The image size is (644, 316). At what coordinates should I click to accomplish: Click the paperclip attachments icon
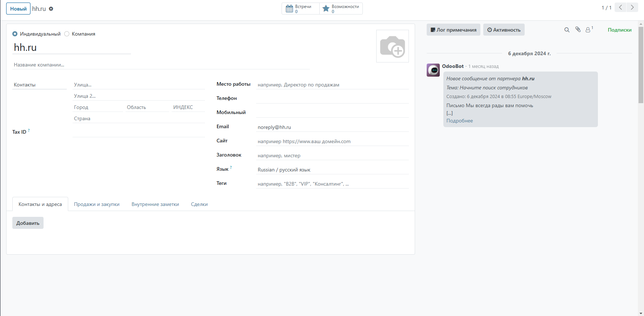pyautogui.click(x=578, y=30)
